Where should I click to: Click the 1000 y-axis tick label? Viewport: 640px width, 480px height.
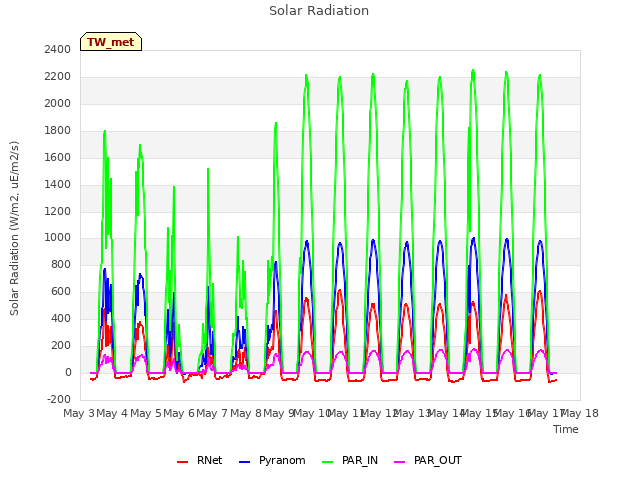click(58, 238)
